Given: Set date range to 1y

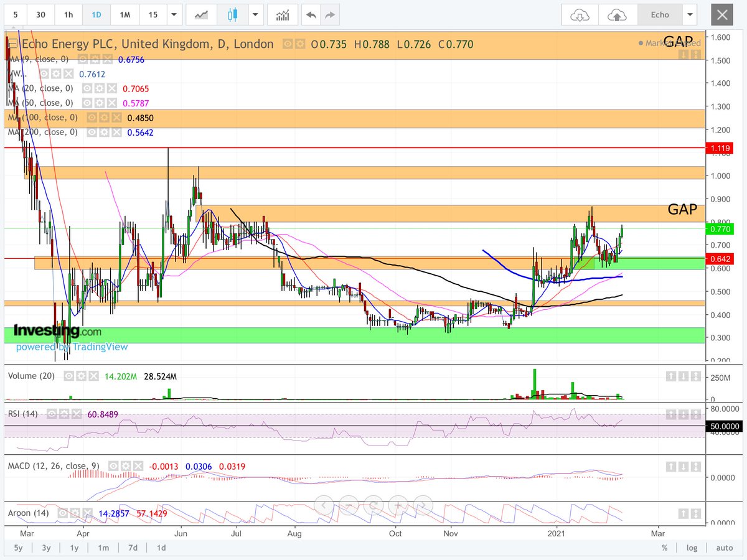Looking at the screenshot, I should point(75,548).
